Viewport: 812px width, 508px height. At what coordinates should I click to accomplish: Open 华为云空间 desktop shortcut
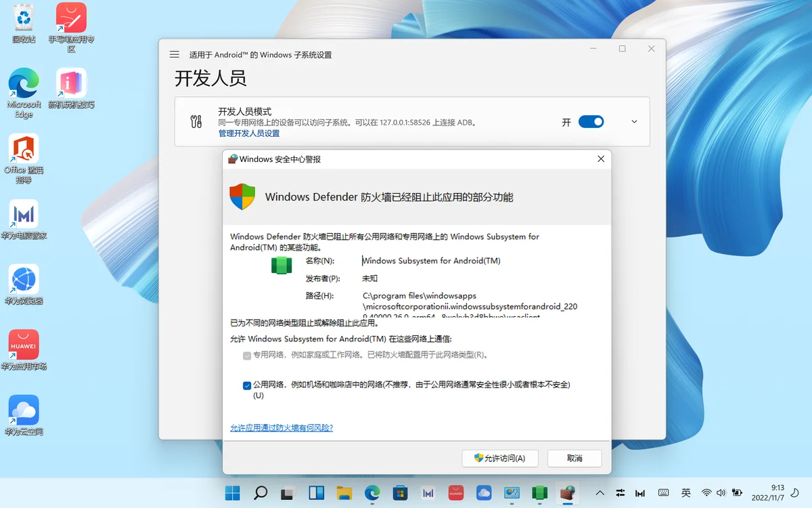coord(24,416)
